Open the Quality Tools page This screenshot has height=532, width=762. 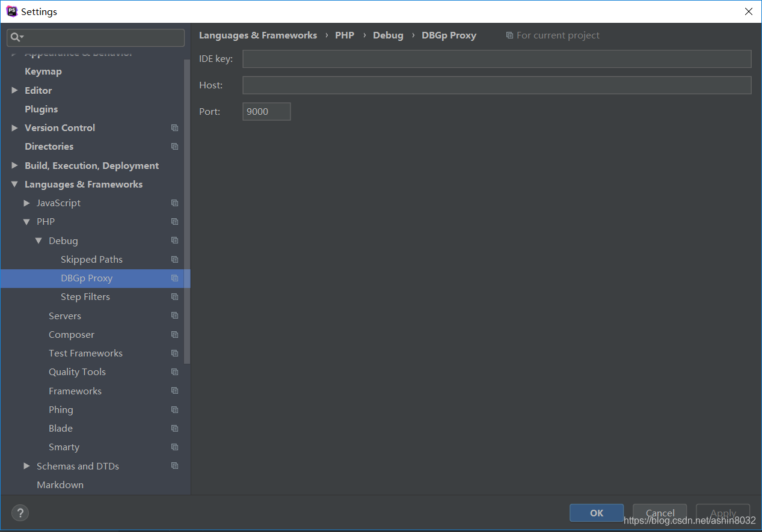[77, 372]
